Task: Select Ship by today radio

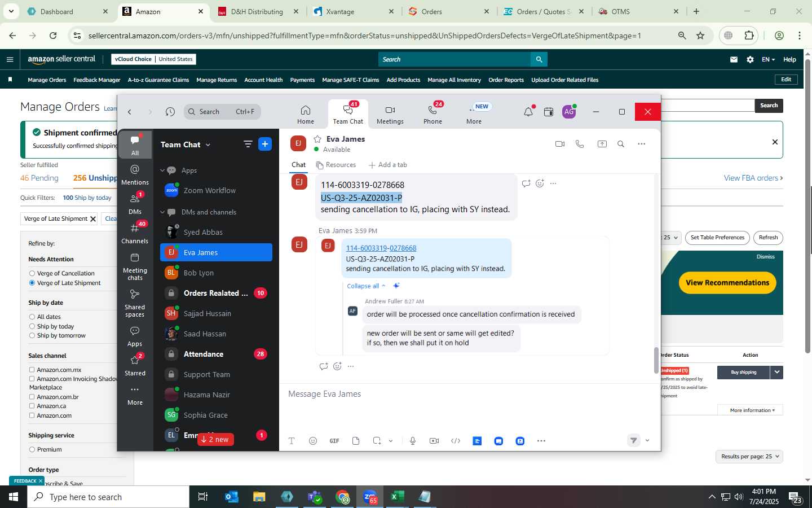Action: pos(32,326)
